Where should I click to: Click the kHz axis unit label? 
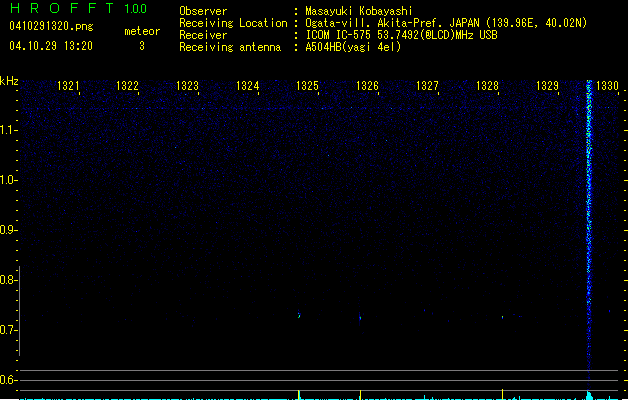click(9, 81)
